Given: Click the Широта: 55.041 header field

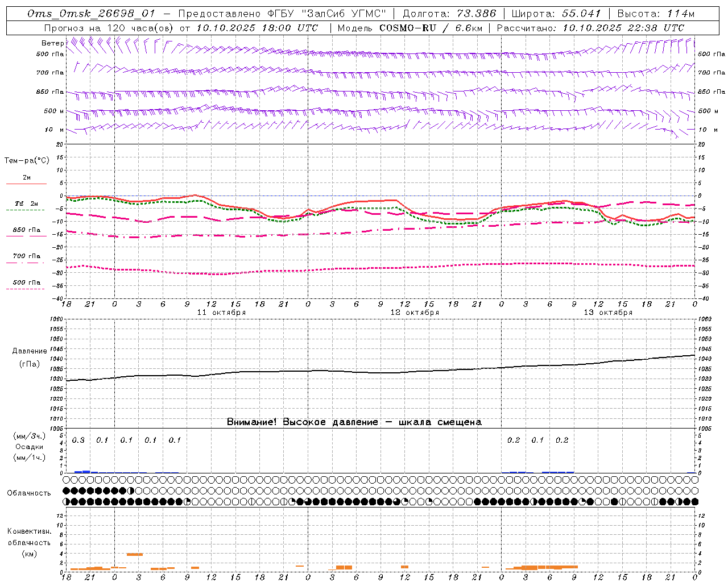Looking at the screenshot, I should (556, 14).
